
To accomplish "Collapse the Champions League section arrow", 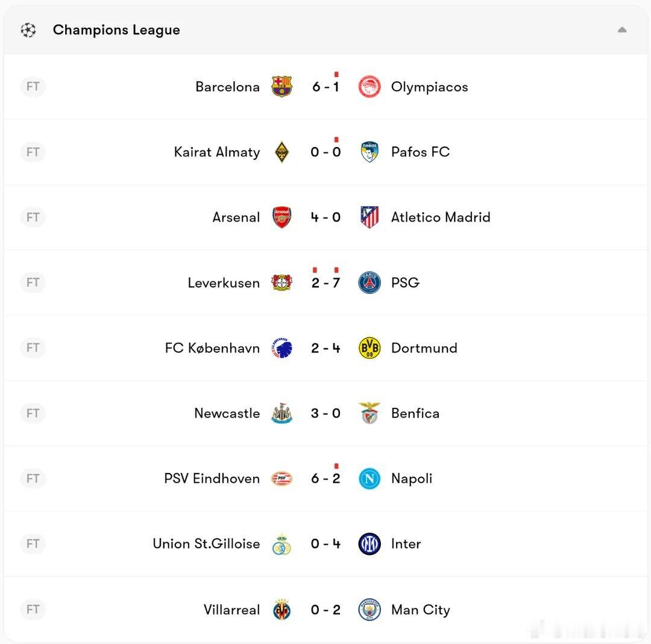I will (x=622, y=30).
